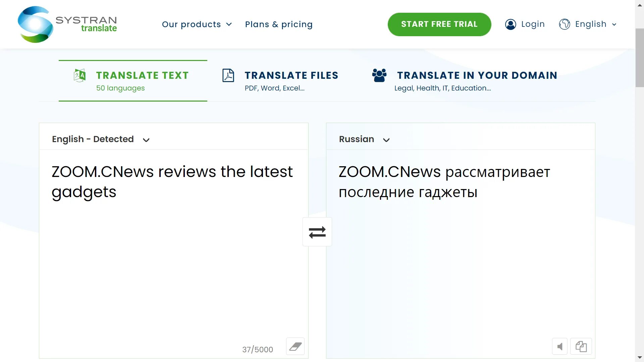Click the Login user avatar icon

click(511, 24)
